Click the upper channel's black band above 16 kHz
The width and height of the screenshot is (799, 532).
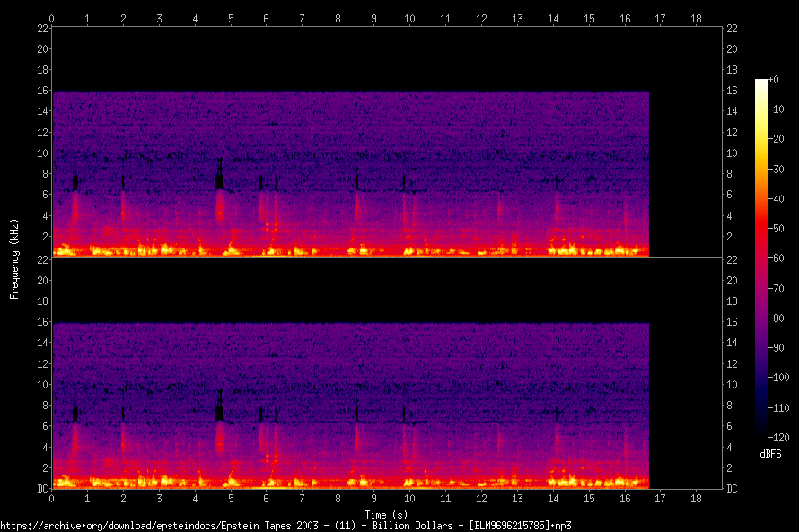(x=350, y=58)
